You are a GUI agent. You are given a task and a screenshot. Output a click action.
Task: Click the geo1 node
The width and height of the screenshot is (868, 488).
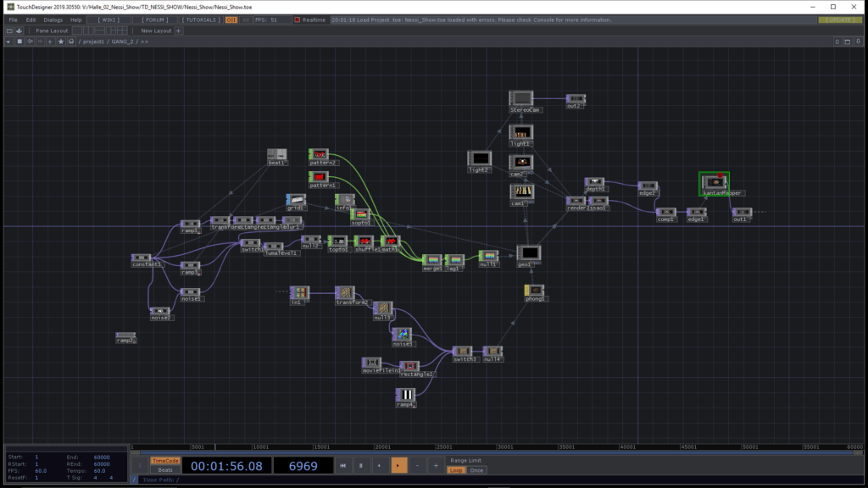[529, 252]
